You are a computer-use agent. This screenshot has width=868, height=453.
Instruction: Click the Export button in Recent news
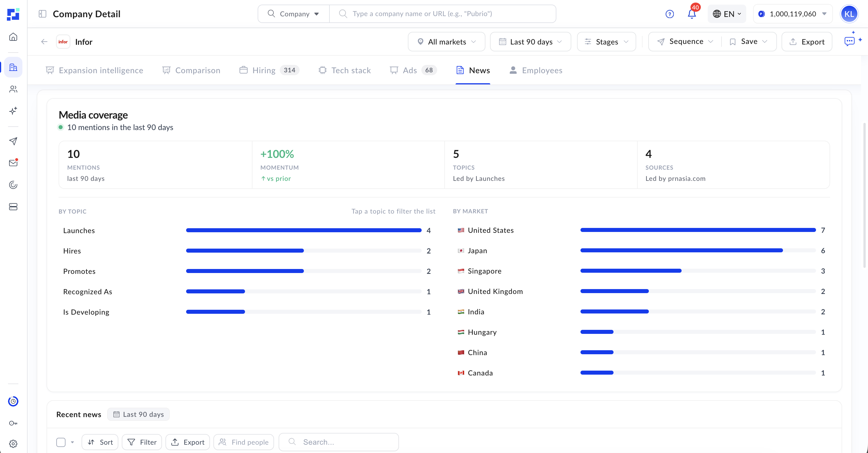(188, 442)
